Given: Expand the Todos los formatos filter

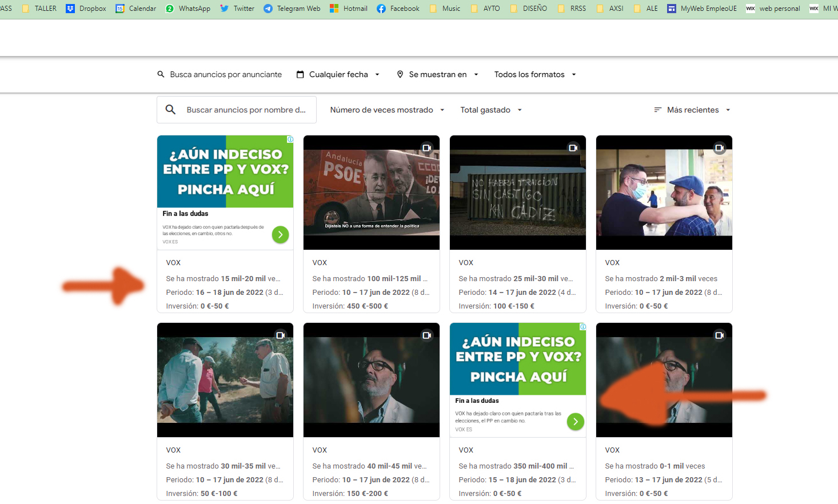Looking at the screenshot, I should [536, 74].
